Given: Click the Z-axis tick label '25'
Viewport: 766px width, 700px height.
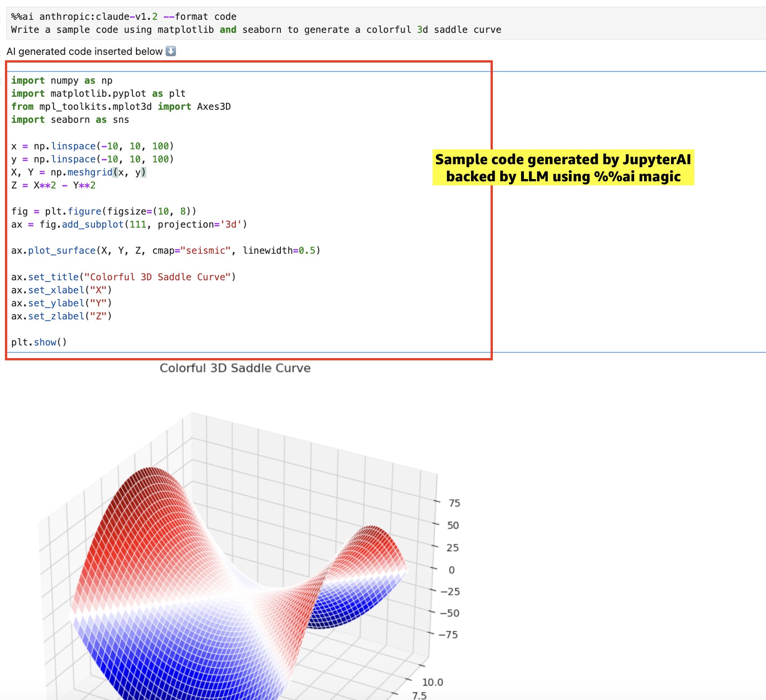Looking at the screenshot, I should tap(453, 548).
